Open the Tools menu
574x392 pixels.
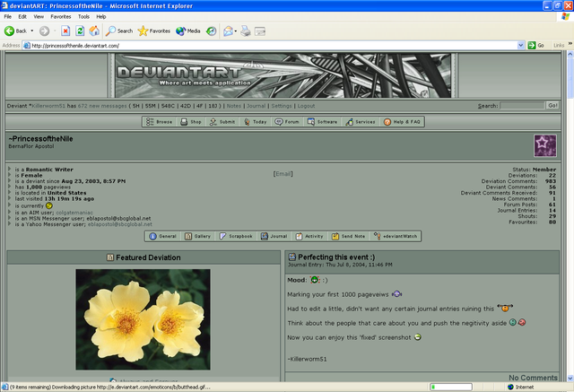click(x=83, y=16)
